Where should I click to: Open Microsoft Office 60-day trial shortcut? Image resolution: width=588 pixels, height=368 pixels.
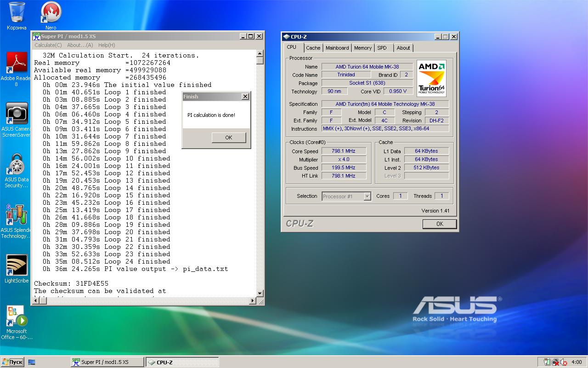click(x=17, y=322)
